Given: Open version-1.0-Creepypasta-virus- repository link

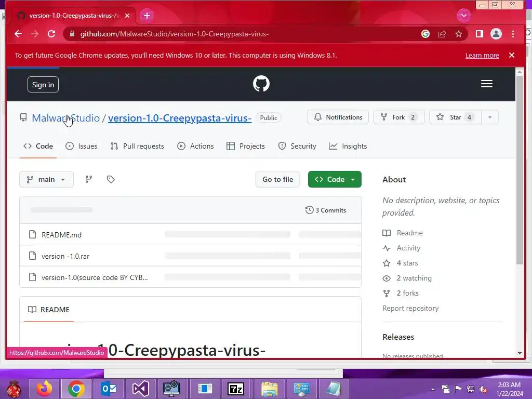Looking at the screenshot, I should click(180, 118).
